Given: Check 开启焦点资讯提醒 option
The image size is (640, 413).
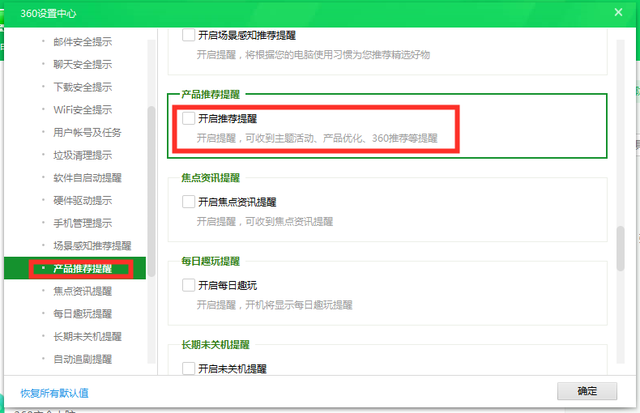Looking at the screenshot, I should (x=188, y=202).
